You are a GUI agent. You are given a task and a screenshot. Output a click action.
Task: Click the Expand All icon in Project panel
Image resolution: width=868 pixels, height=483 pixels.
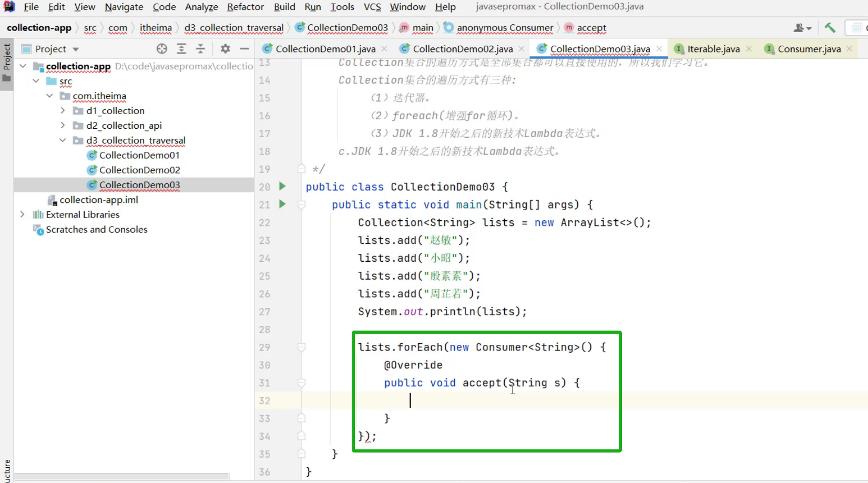[x=181, y=49]
